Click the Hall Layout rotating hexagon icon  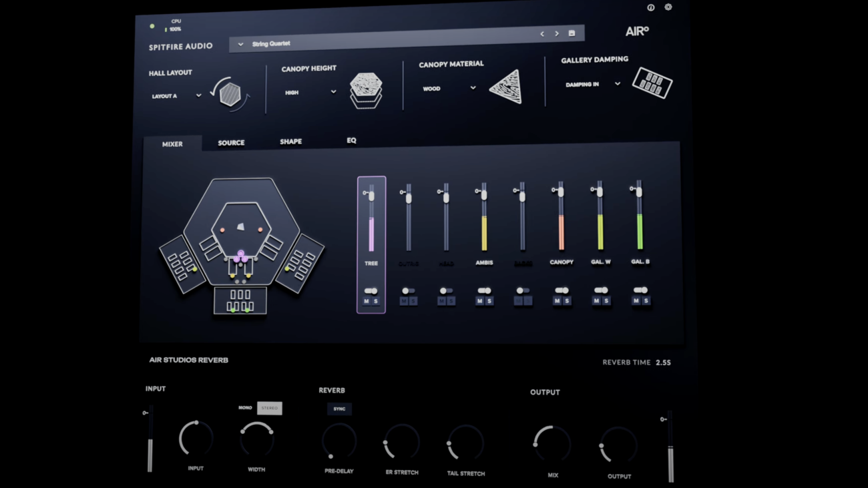point(230,93)
